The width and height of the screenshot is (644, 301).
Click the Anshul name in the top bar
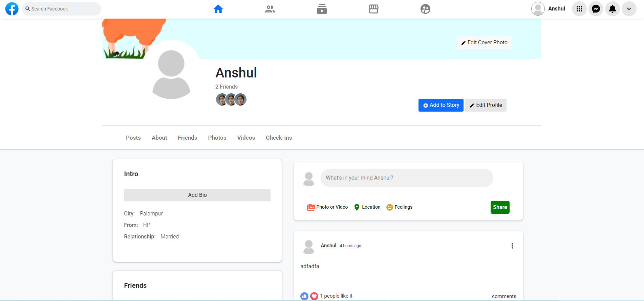tap(557, 9)
